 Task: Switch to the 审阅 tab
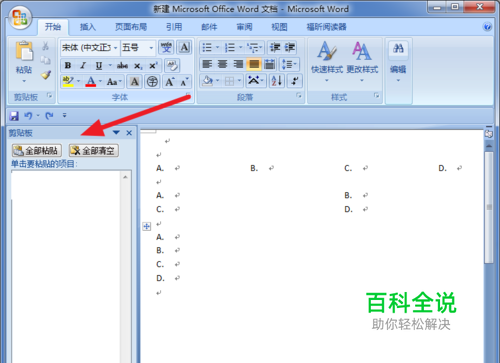244,27
